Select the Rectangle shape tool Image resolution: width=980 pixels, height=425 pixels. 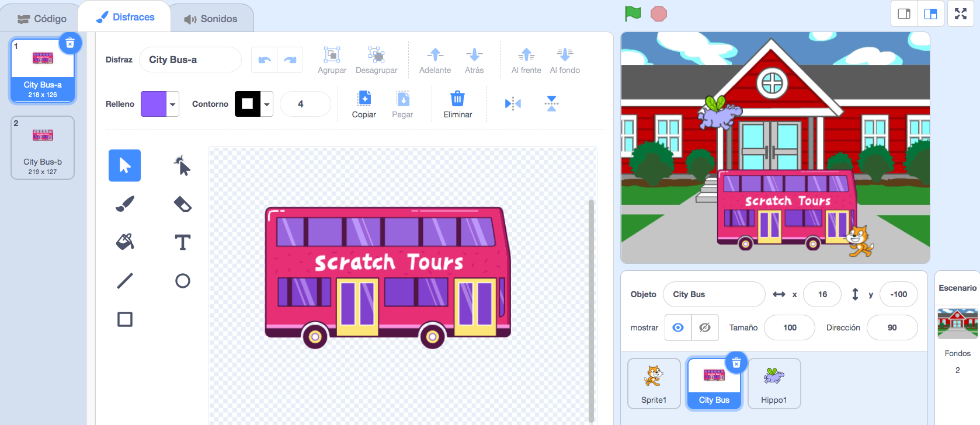(x=125, y=319)
